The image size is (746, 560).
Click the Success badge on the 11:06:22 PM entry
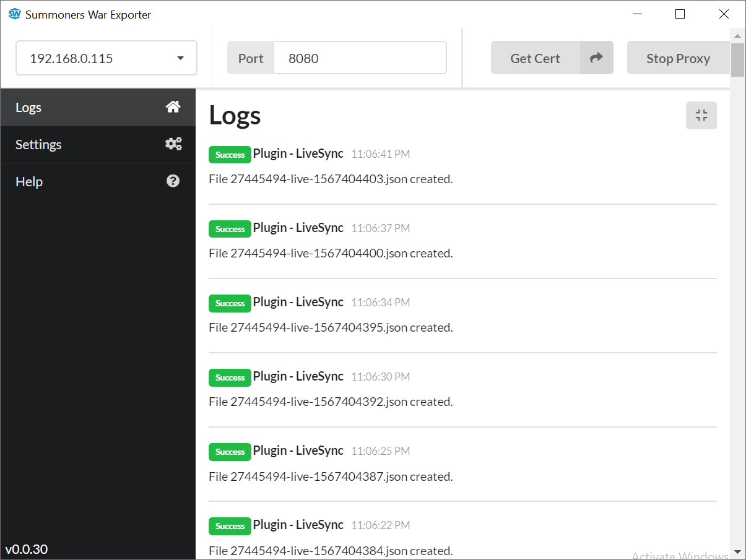click(x=230, y=526)
